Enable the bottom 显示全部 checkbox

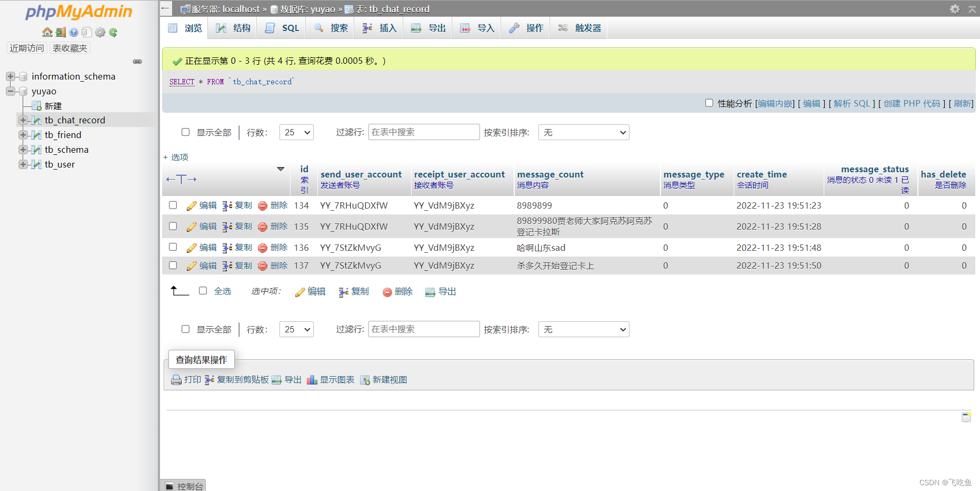185,329
